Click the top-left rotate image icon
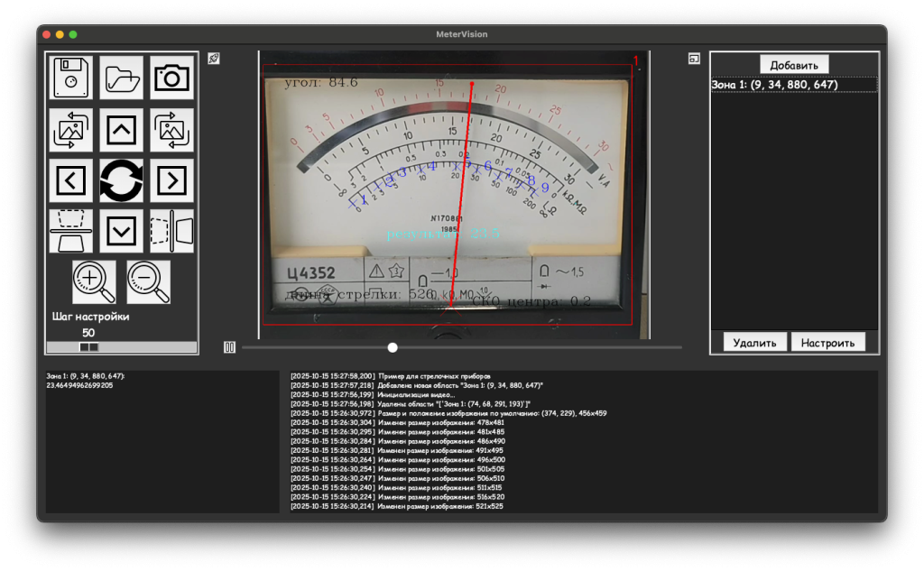The image size is (924, 571). tap(70, 130)
